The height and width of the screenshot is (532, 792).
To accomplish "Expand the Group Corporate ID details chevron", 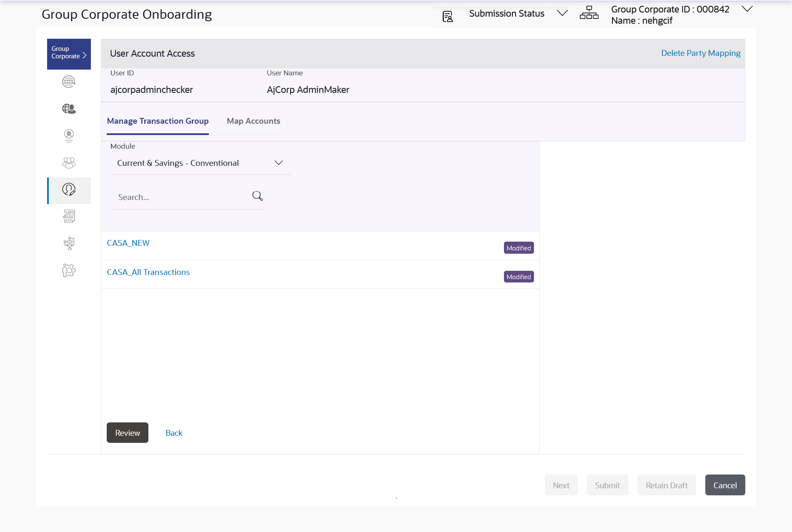I will coord(747,9).
